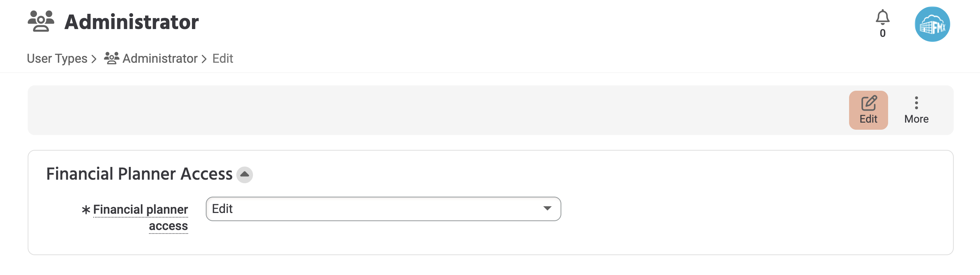Navigate to Administrator breadcrumb link
Viewport: 980px width, 275px height.
(x=160, y=58)
